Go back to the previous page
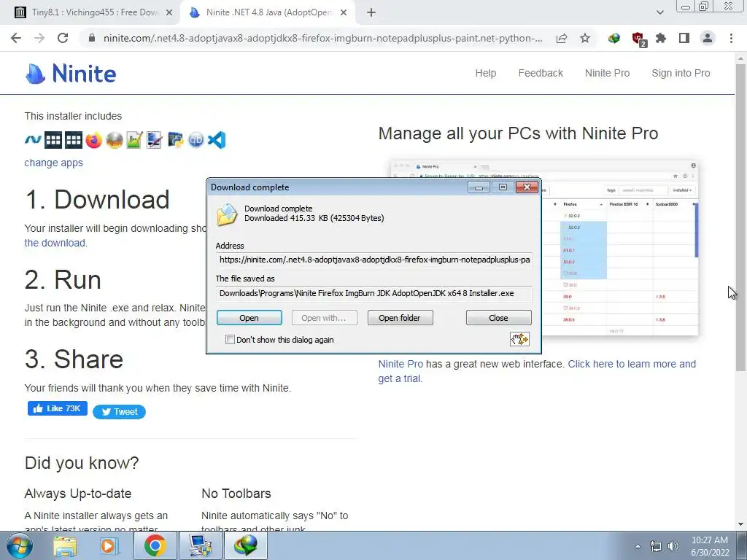The width and height of the screenshot is (747, 560). point(16,38)
